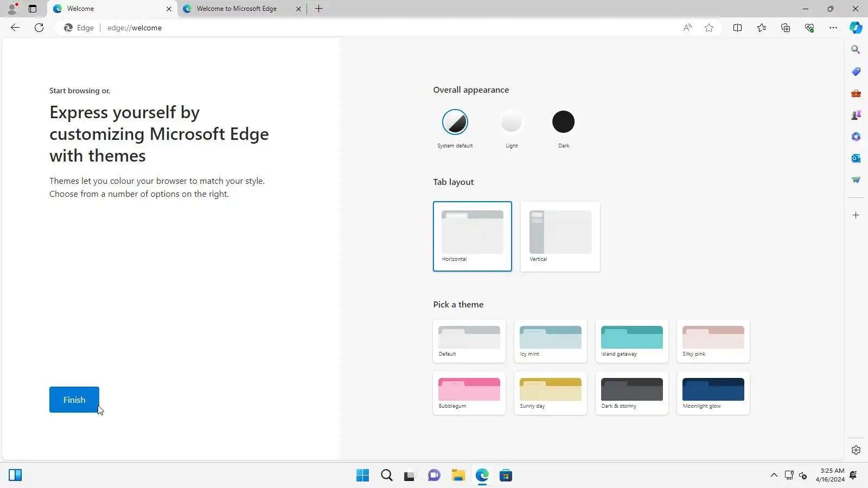This screenshot has width=868, height=488.
Task: Go back to the previous page
Action: point(15,28)
